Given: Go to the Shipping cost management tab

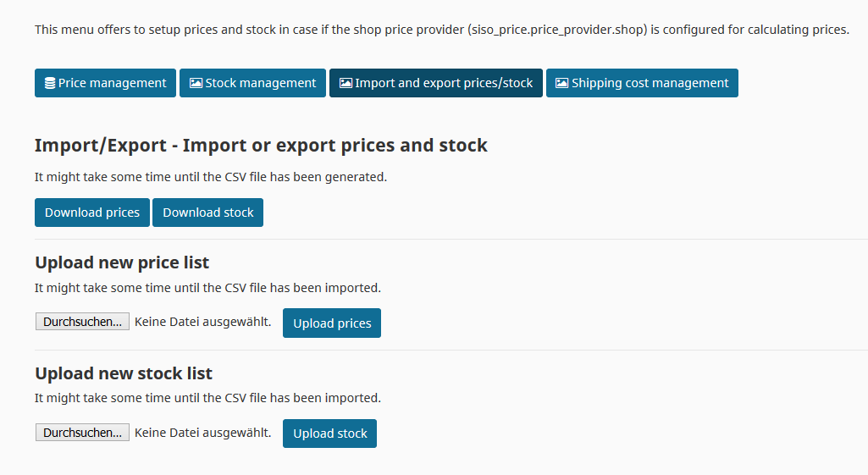Looking at the screenshot, I should click(642, 83).
